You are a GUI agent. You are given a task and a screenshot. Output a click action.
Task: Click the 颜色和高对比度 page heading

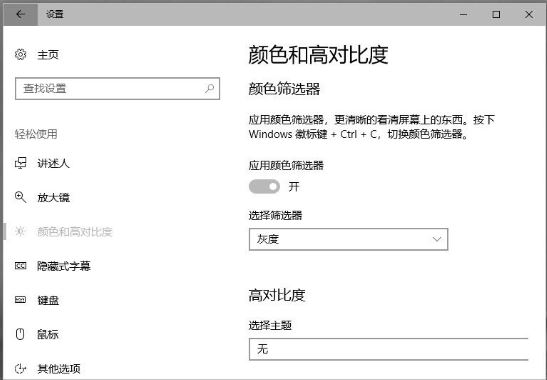pyautogui.click(x=318, y=55)
